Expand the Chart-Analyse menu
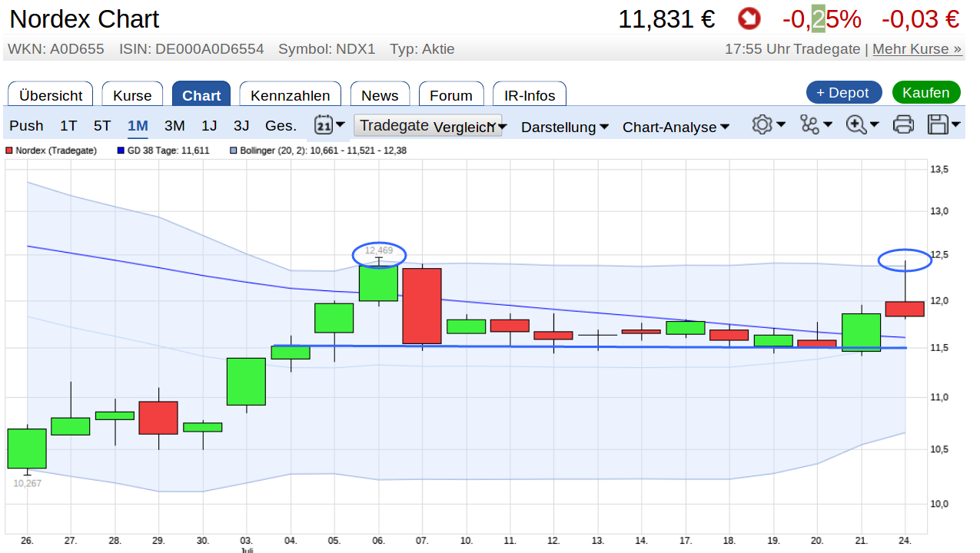Screen dimensions: 980x553 click(676, 127)
